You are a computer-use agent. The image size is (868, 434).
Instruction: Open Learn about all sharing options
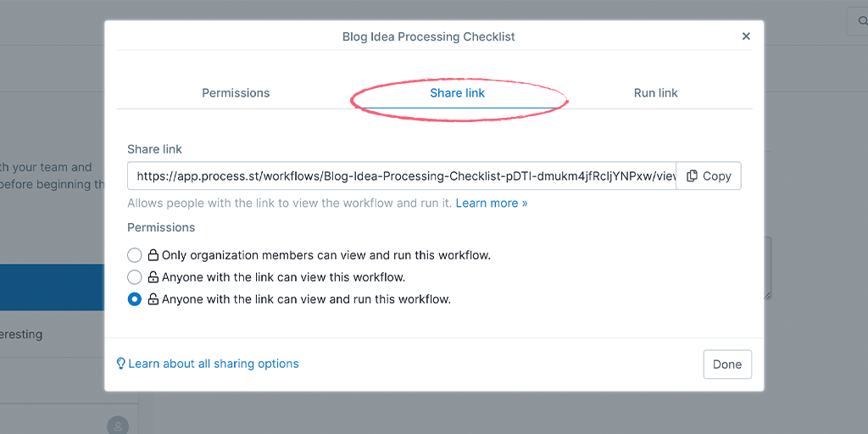coord(214,364)
